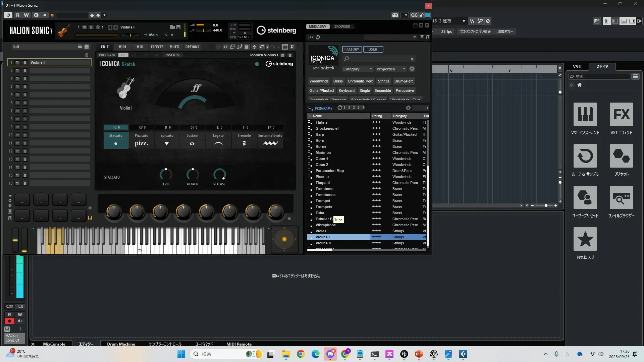Choose the Sustain Vibrato articulation

(x=270, y=143)
